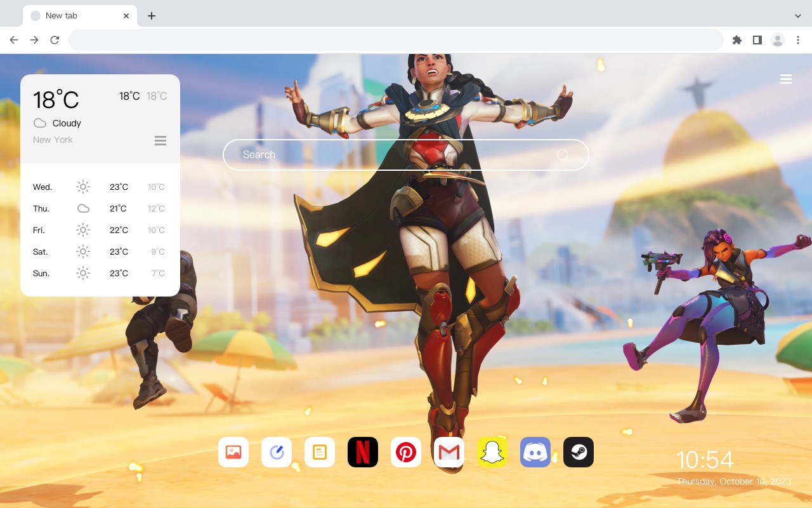812x508 pixels.
Task: Launch the Pinterest shortcut
Action: [x=406, y=452]
